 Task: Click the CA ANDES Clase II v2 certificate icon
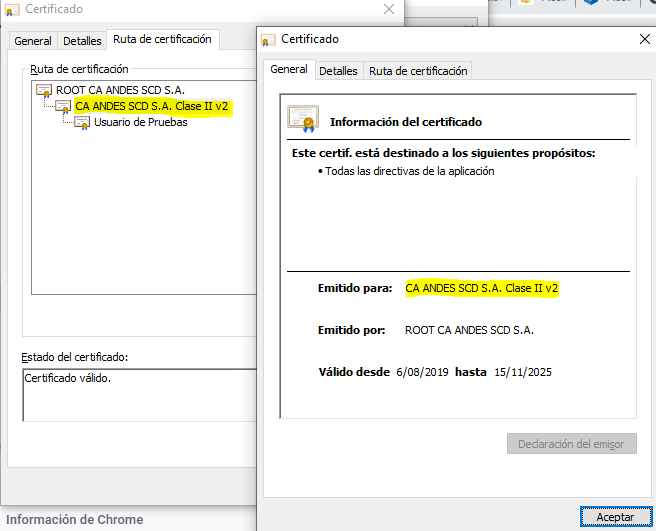63,106
